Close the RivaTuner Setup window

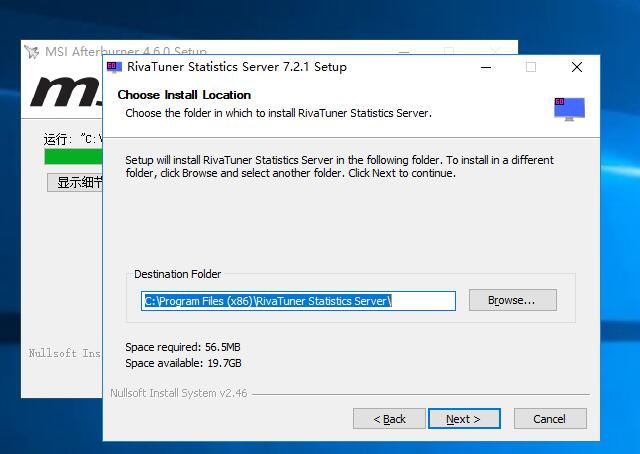[577, 67]
